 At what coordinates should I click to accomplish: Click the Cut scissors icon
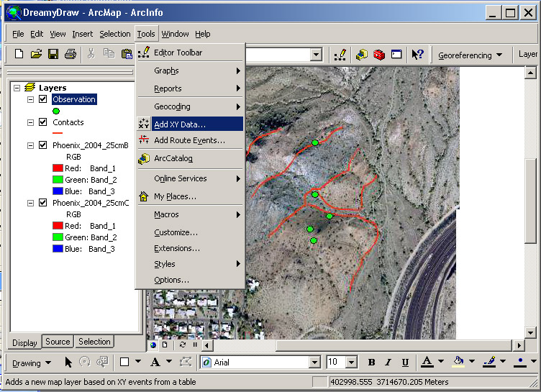91,53
